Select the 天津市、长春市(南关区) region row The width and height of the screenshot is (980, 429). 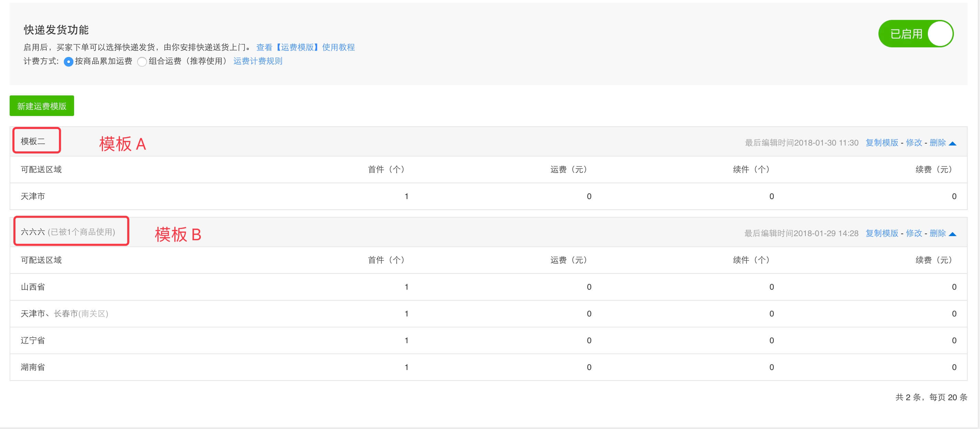[x=489, y=314]
